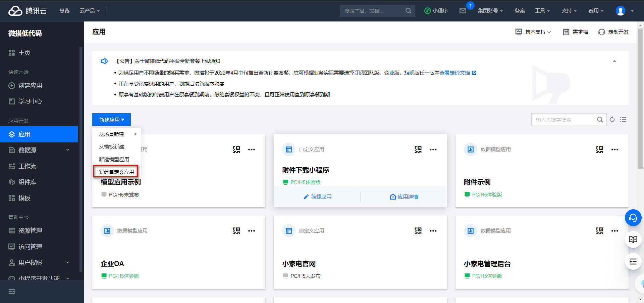The image size is (644, 303).
Task: Show QR code for 企业OA
Action: (x=236, y=231)
